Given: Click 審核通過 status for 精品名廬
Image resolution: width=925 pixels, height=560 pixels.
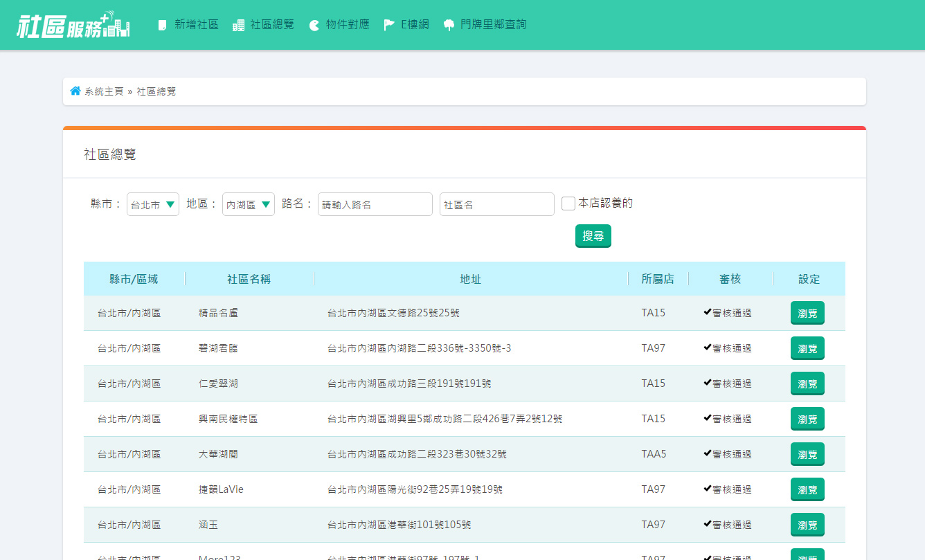Looking at the screenshot, I should [727, 313].
